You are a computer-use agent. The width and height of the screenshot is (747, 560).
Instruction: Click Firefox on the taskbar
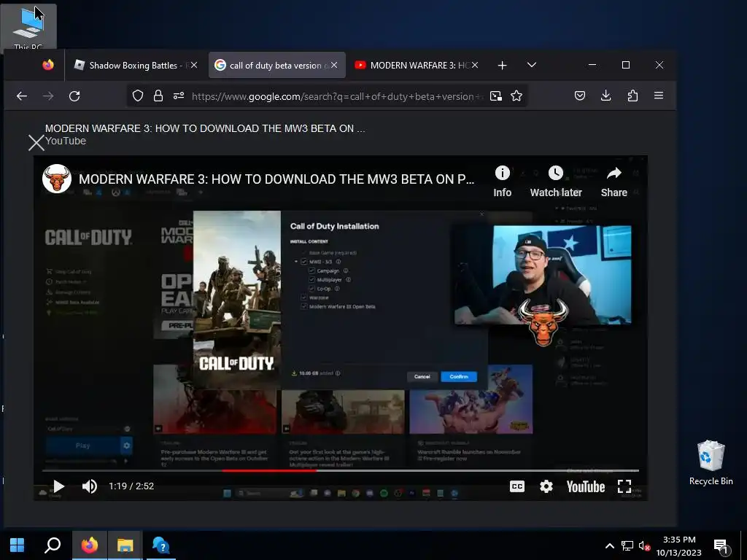[90, 545]
